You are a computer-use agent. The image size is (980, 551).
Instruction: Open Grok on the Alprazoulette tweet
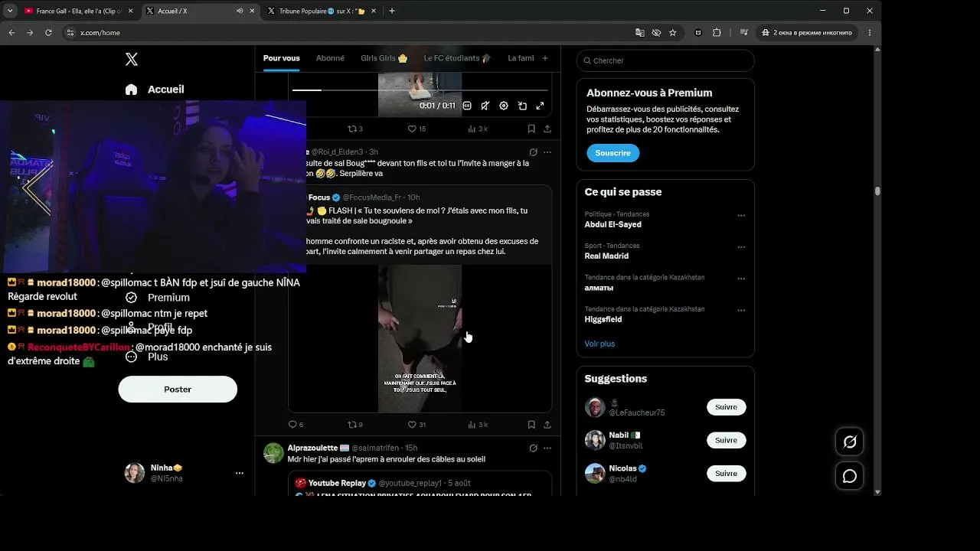coord(534,448)
